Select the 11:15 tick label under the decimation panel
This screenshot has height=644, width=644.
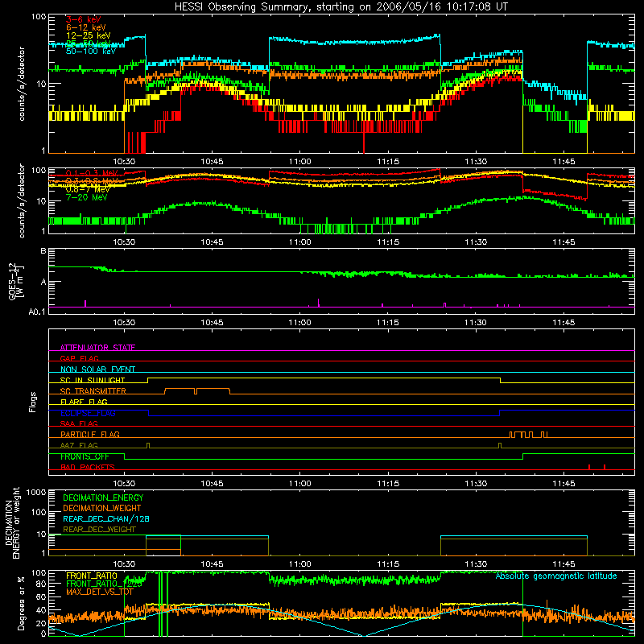(x=388, y=564)
